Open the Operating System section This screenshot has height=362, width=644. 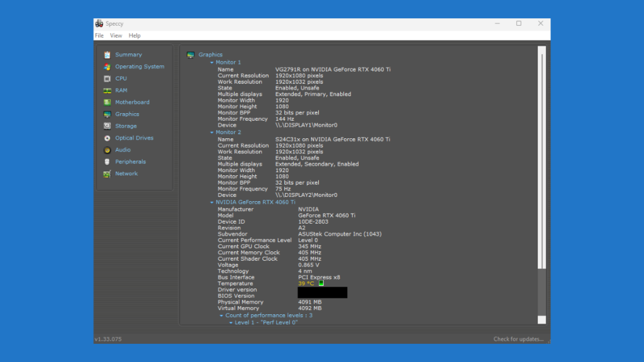tap(140, 67)
